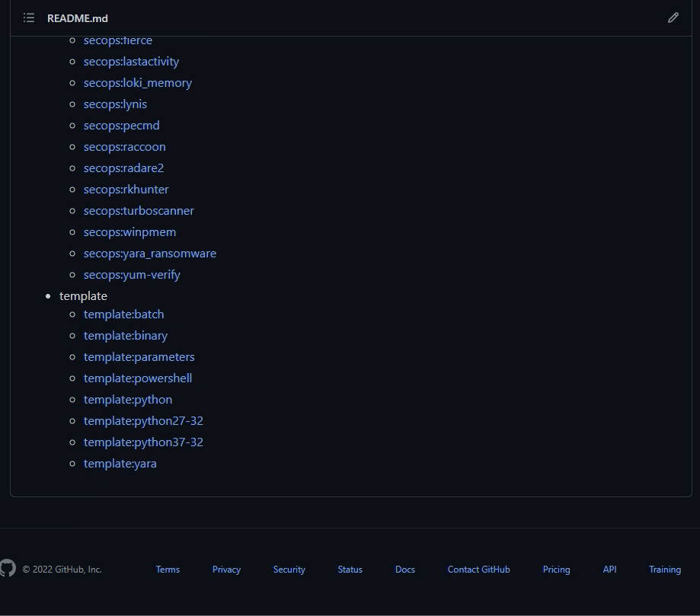Click the README.md file title

click(77, 18)
